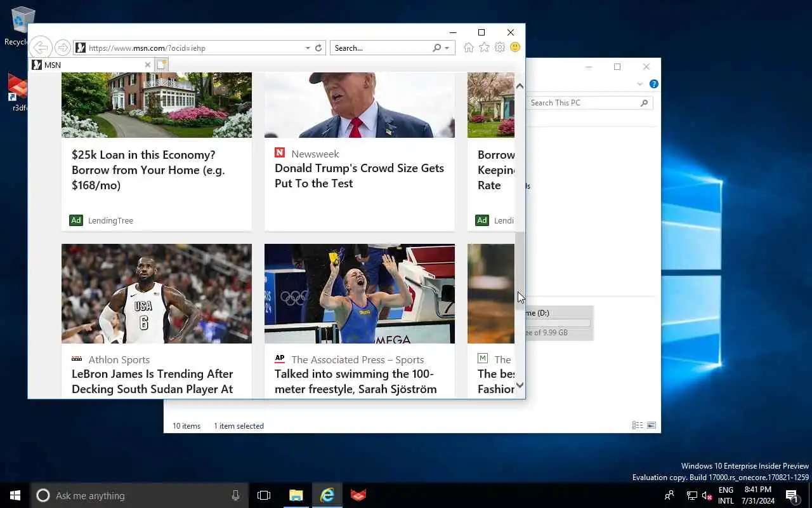The width and height of the screenshot is (812, 508).
Task: Click The Associated Press – Sports source label
Action: click(358, 359)
